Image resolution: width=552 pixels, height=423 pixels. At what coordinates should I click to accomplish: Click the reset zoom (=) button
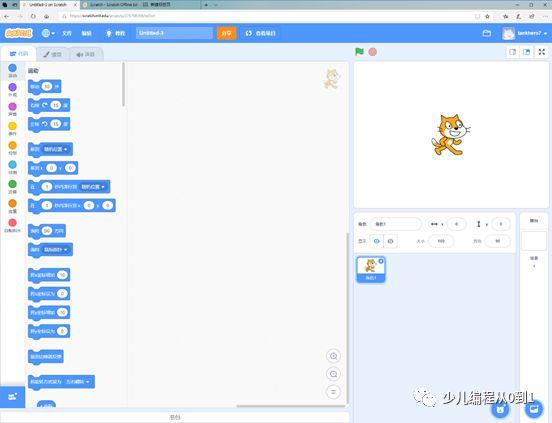333,392
